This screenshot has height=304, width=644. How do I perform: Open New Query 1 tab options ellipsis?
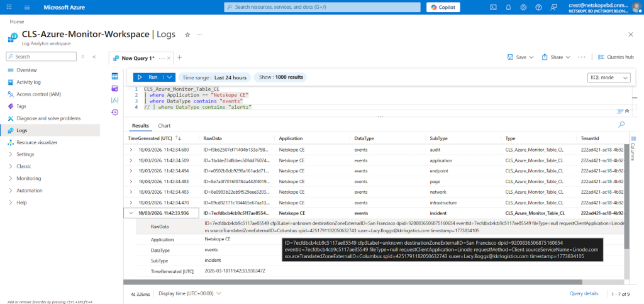[162, 58]
